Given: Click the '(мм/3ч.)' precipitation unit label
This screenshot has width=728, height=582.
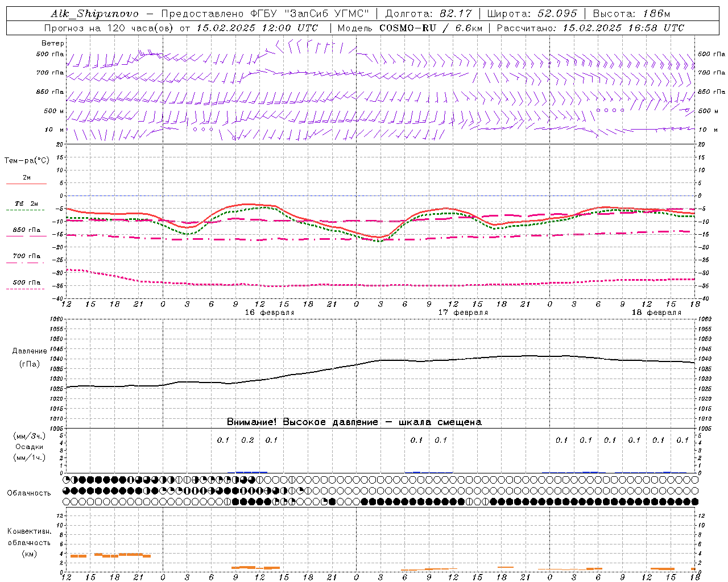Looking at the screenshot, I should 30,436.
